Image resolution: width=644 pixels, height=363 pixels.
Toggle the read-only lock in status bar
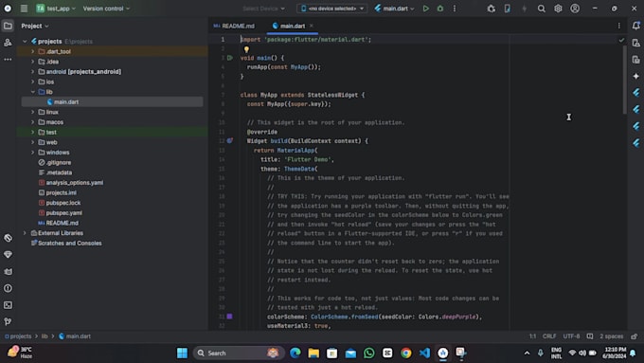click(635, 336)
